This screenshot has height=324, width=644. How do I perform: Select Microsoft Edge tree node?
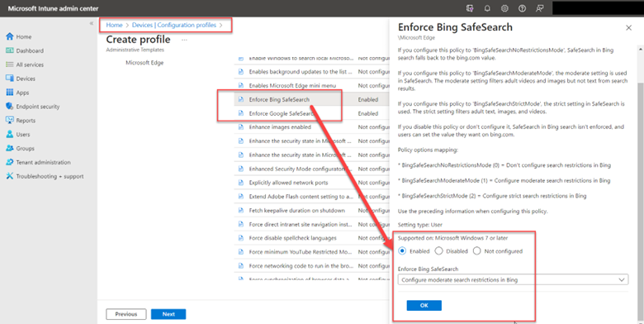tap(144, 63)
